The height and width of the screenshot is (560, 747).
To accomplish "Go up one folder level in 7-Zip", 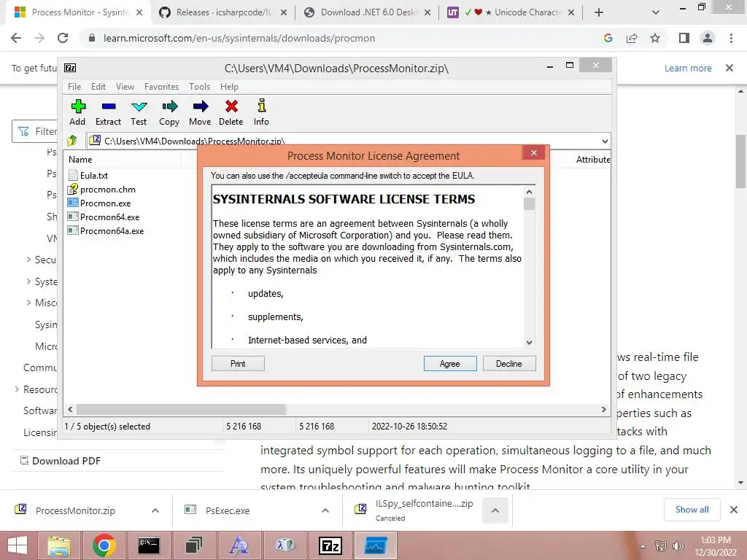I will [x=72, y=141].
